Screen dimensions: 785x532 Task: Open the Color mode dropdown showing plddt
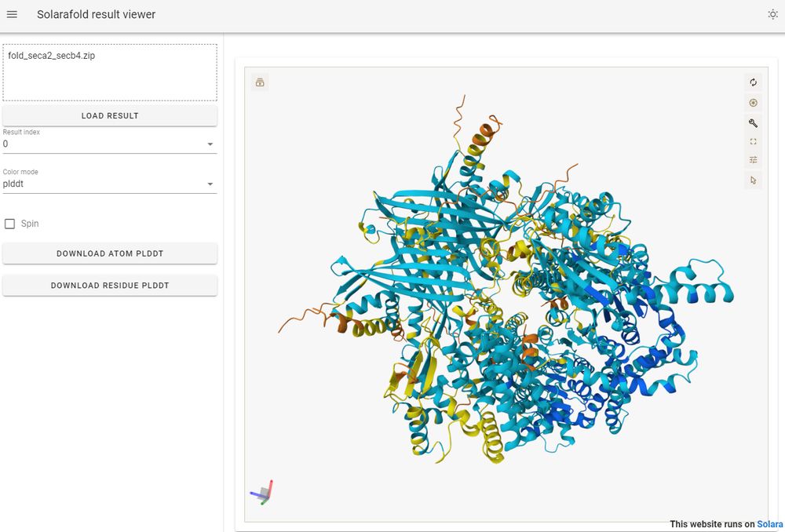click(110, 184)
